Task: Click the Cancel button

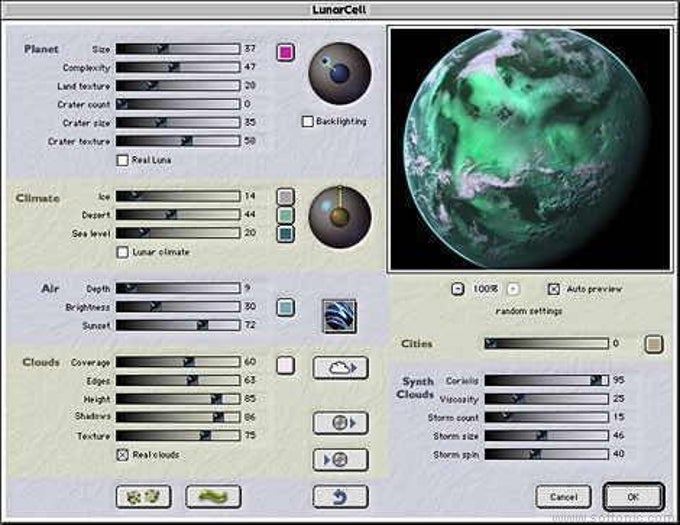Action: click(x=563, y=497)
